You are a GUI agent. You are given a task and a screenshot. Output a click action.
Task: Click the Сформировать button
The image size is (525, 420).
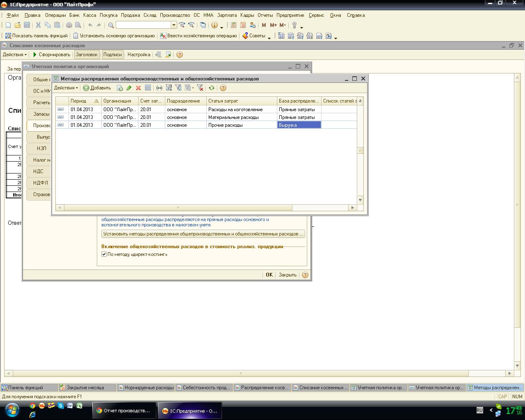click(x=51, y=55)
